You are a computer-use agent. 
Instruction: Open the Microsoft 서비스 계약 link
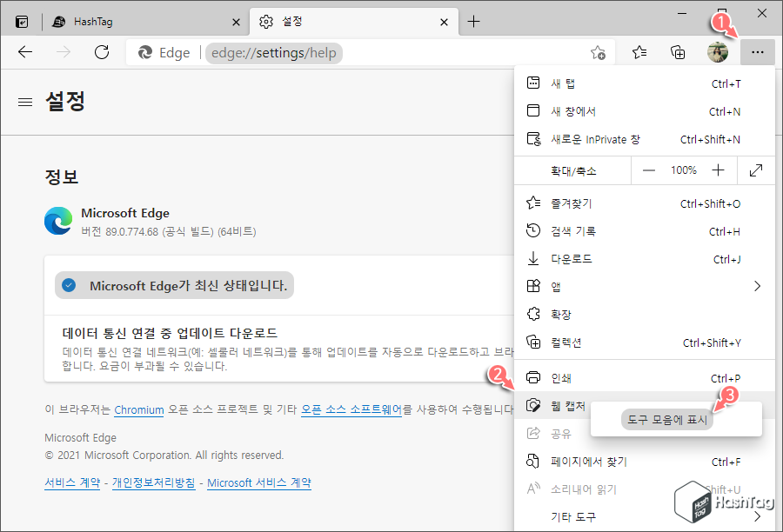click(x=259, y=482)
